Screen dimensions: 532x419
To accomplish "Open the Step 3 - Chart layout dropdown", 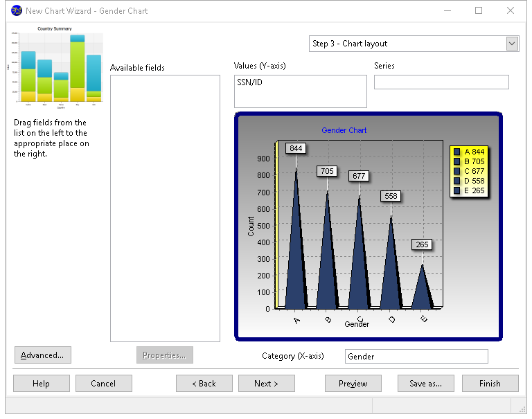I will (512, 44).
